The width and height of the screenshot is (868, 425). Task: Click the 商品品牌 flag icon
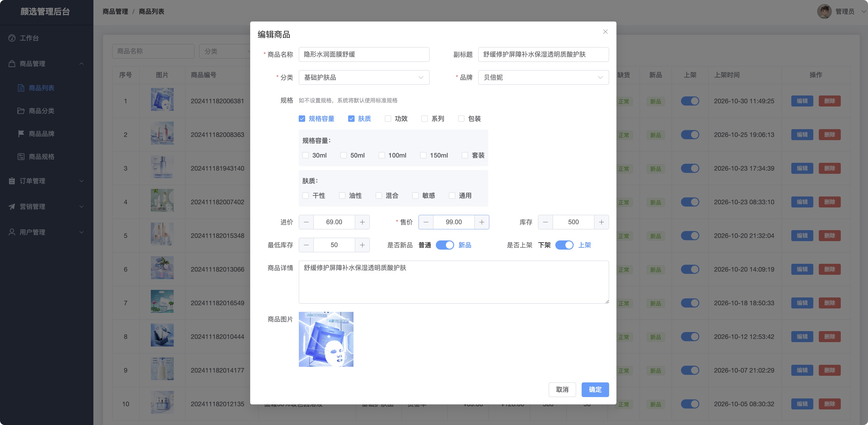pos(21,134)
